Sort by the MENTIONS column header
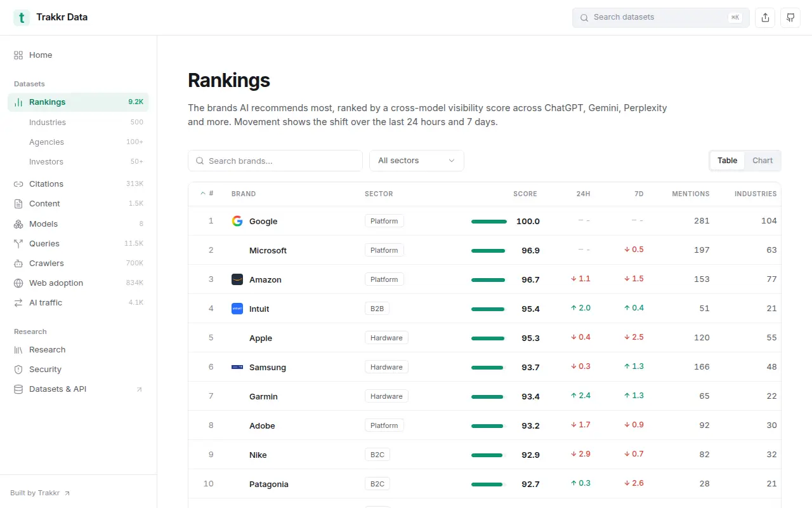Image resolution: width=812 pixels, height=508 pixels. (691, 194)
